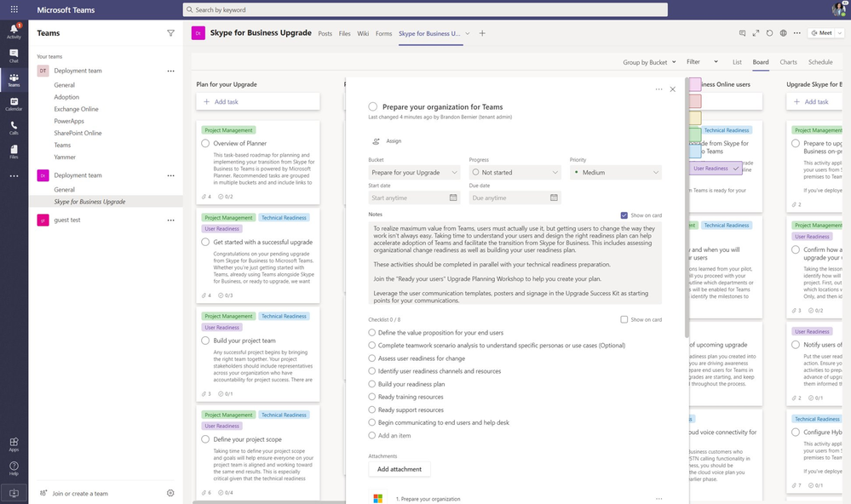Check off Define the value proposition item
The width and height of the screenshot is (851, 504).
[x=371, y=333]
